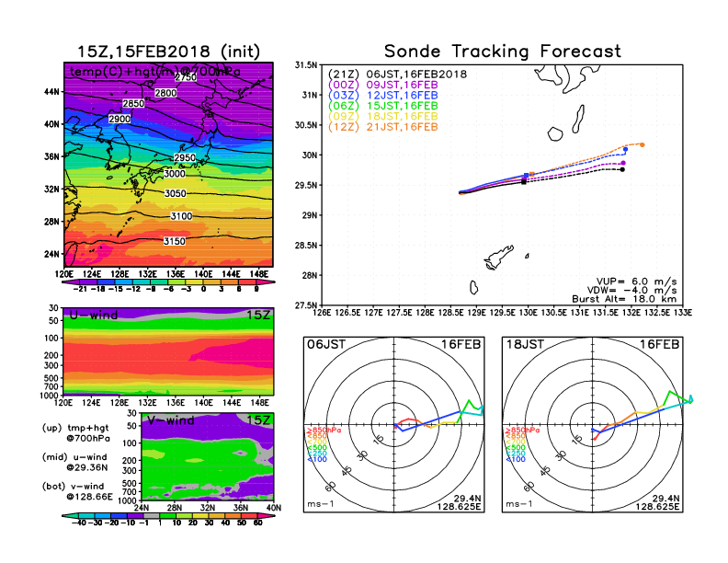Click the "44N" latitude label on the 700hPa map
Viewport: 728px width, 563px height.
coord(51,92)
